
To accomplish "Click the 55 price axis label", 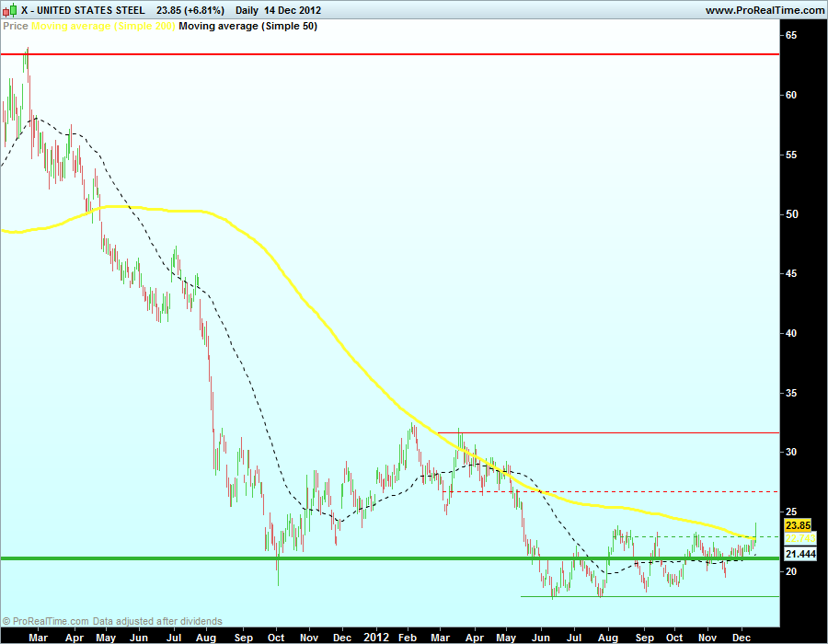I will click(x=791, y=155).
